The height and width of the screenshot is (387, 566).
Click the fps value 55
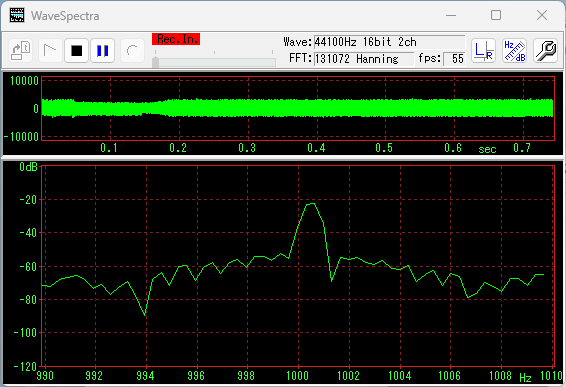pos(454,58)
